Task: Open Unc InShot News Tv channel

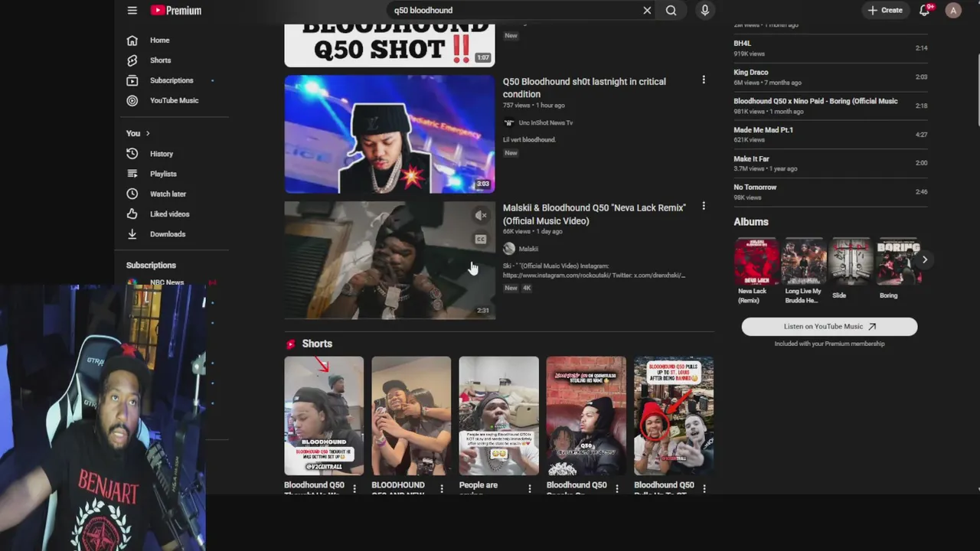Action: 546,122
